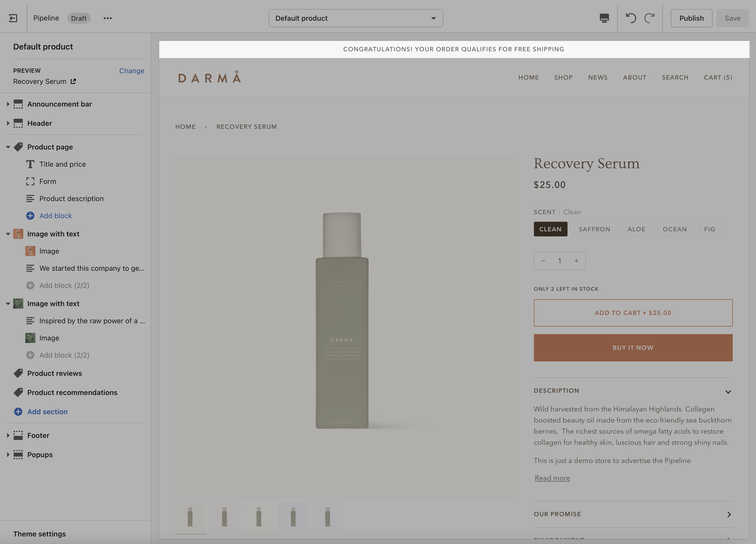
Task: Choose the Fig scent variant
Action: click(710, 229)
